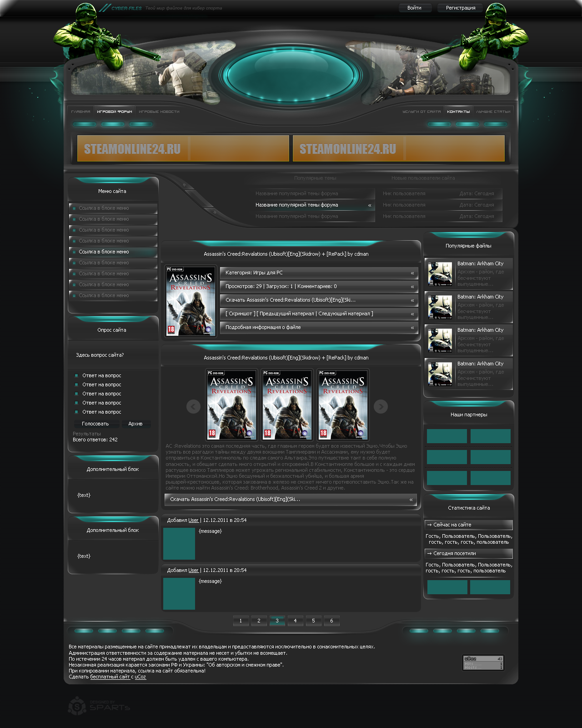The image size is (582, 728).
Task: Open the ИГРОВОЙ ФОРУМ menu tab
Action: (115, 111)
